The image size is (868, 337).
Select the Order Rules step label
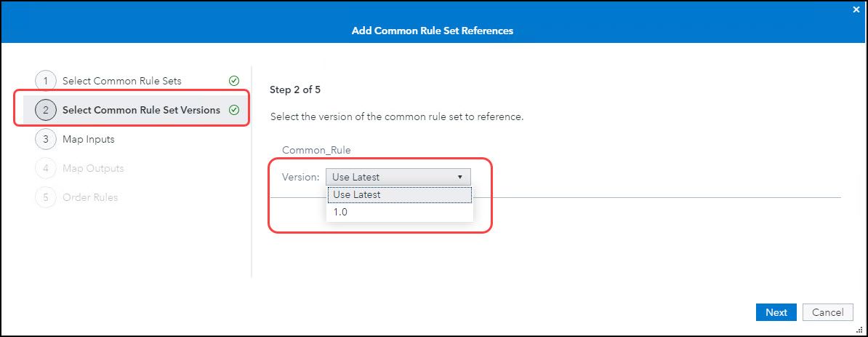click(90, 197)
